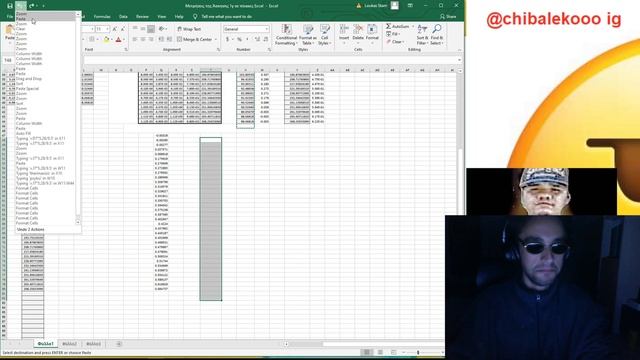This screenshot has width=640, height=360.
Task: Click the Redo arrow icon
Action: pyautogui.click(x=32, y=6)
